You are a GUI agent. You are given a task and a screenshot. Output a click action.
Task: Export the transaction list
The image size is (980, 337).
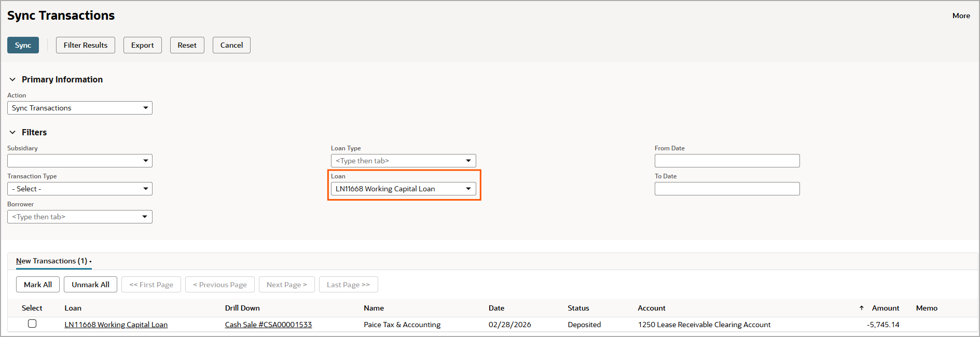pos(142,45)
